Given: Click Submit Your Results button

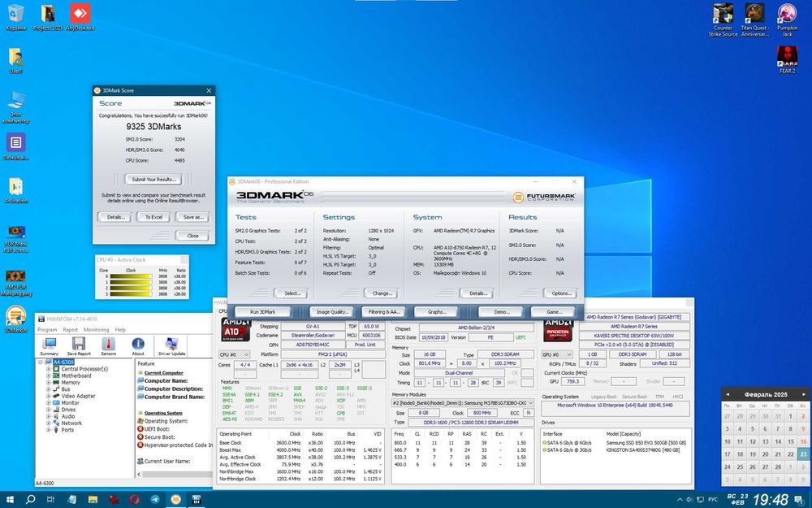Looking at the screenshot, I should (153, 180).
